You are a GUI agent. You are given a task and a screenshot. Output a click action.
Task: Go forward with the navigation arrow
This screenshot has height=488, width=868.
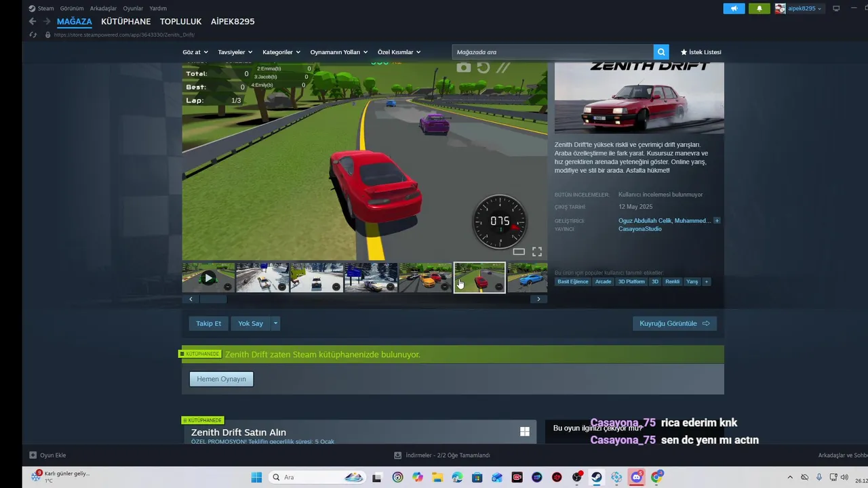[47, 22]
